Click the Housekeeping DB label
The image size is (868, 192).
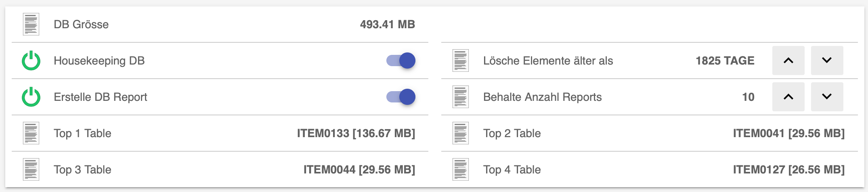point(99,61)
